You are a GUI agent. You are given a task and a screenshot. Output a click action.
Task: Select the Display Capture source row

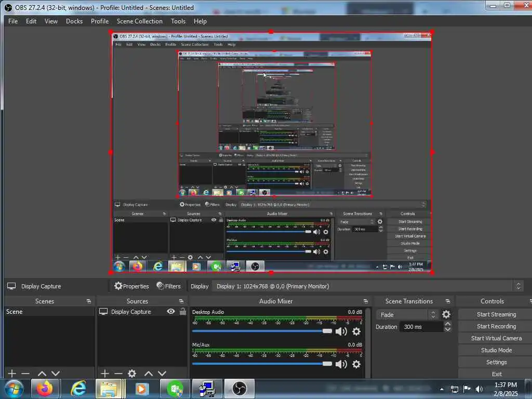coord(142,312)
